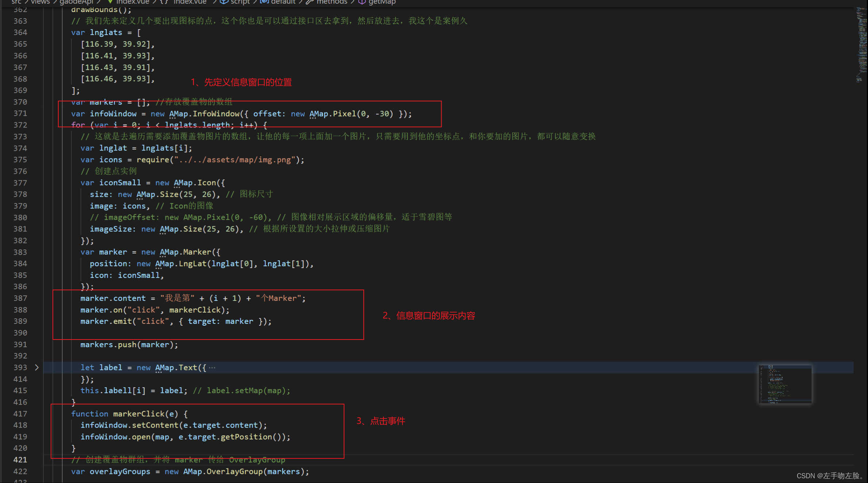Open the views breadcrumb segment
Image resolution: width=868 pixels, height=483 pixels.
(x=40, y=2)
